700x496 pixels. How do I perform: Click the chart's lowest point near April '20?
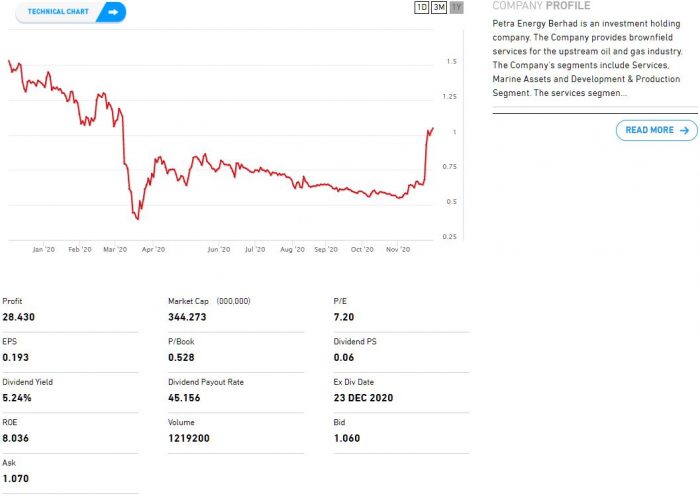(x=137, y=218)
